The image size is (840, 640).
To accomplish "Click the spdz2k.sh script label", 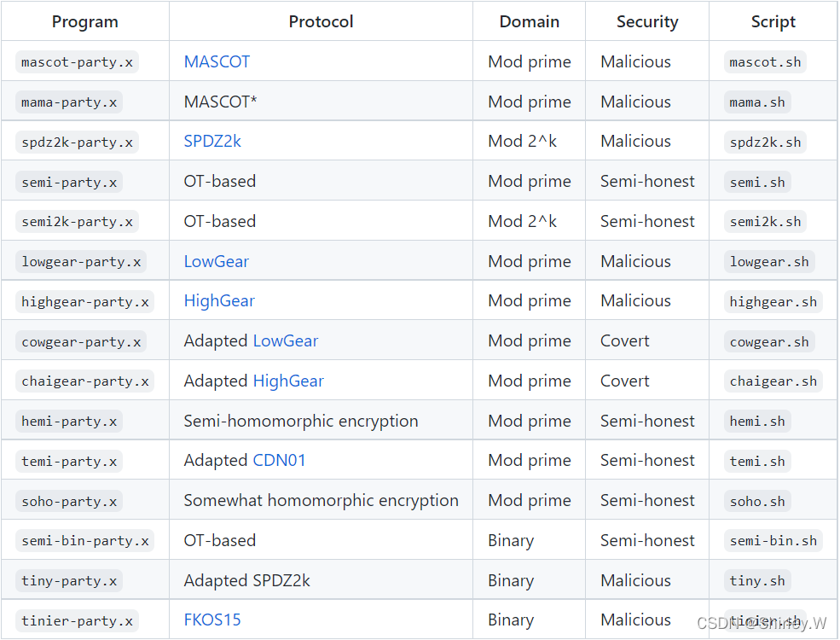I will click(x=765, y=142).
